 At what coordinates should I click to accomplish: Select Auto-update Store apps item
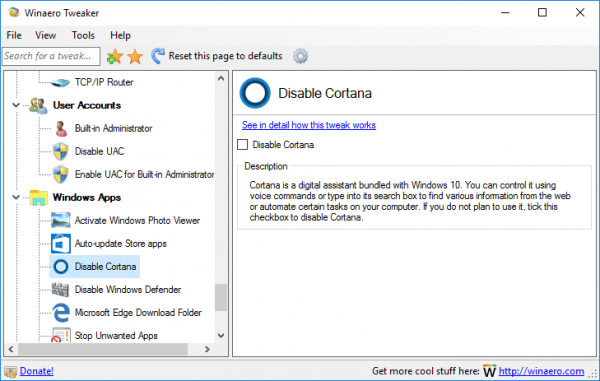point(121,244)
